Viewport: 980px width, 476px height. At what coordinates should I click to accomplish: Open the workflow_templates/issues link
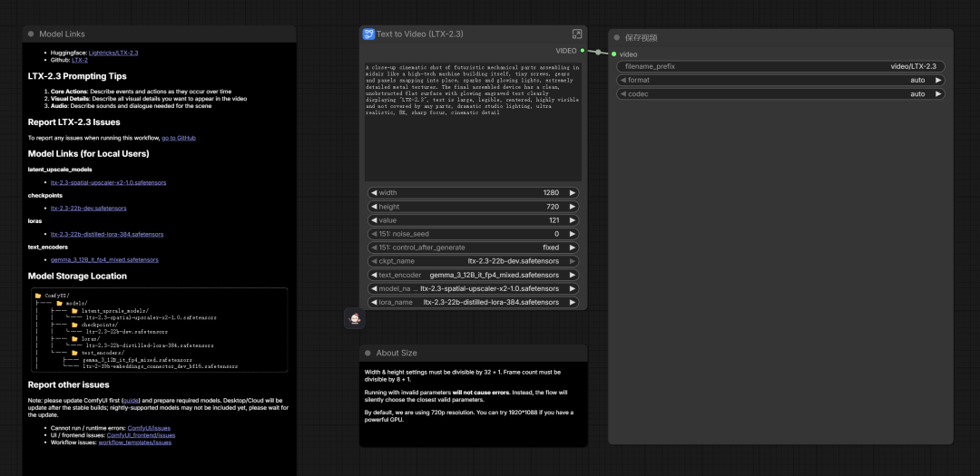coord(135,442)
